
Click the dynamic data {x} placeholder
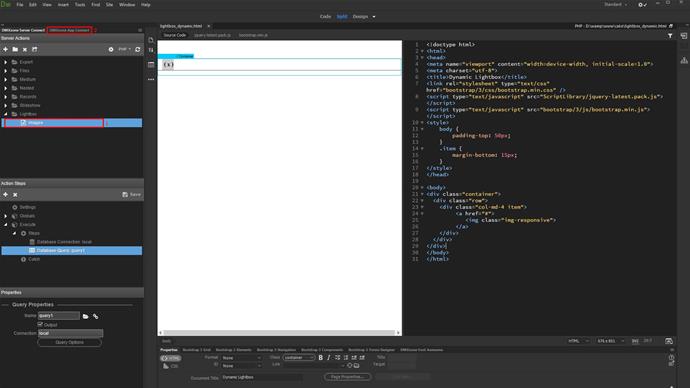pyautogui.click(x=168, y=65)
